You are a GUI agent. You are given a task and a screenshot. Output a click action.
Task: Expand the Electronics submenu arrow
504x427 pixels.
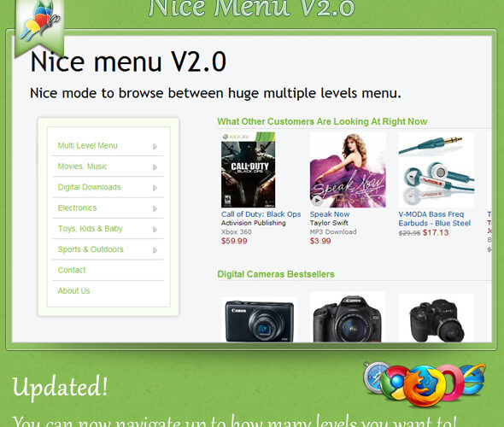155,208
